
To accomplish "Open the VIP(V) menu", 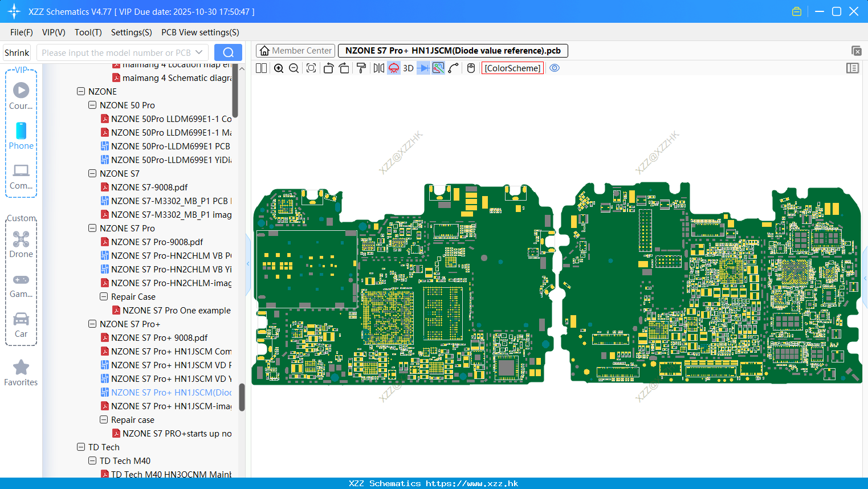I will (54, 32).
